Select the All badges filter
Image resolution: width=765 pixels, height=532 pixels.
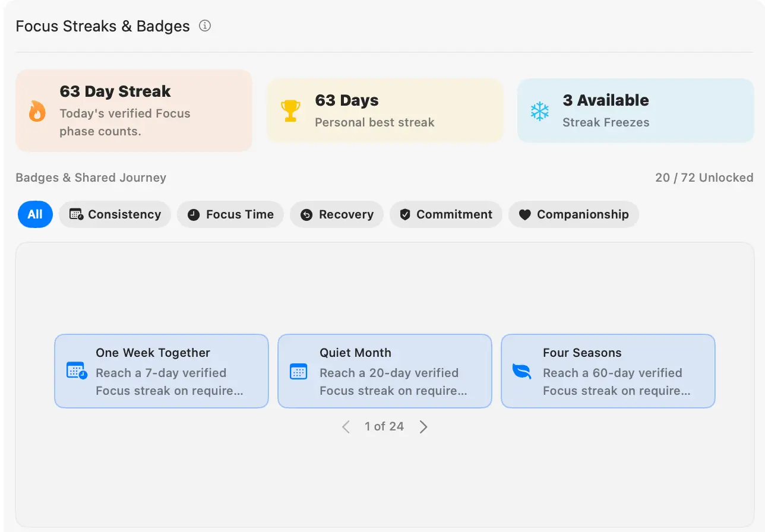[x=35, y=214]
